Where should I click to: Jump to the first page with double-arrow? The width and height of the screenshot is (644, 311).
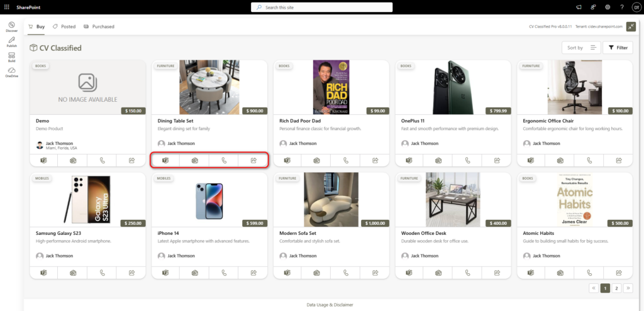(594, 288)
